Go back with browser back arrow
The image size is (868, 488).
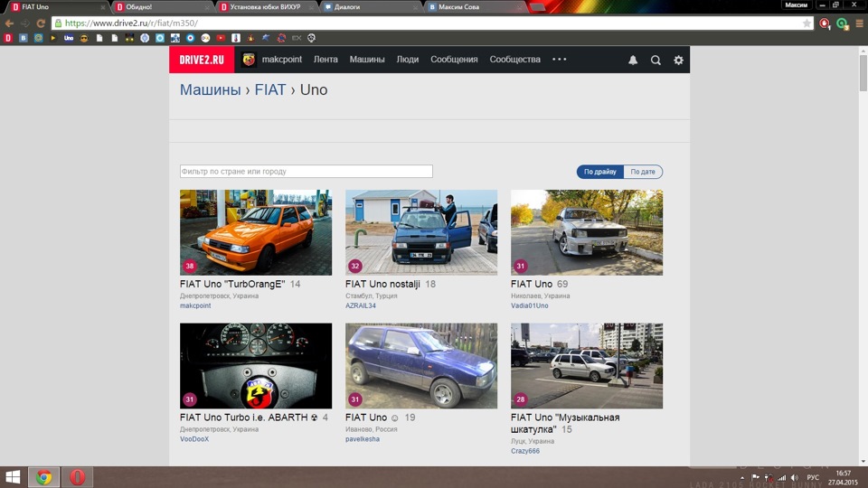point(9,23)
